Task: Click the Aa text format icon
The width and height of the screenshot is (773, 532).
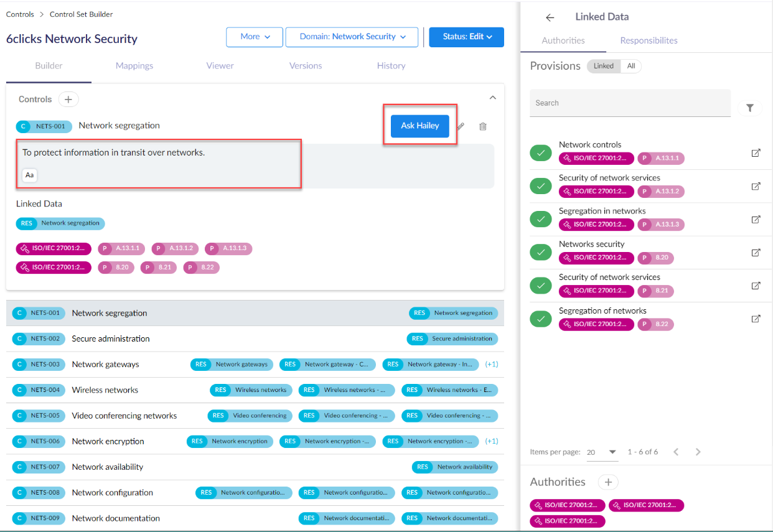Action: [x=29, y=175]
